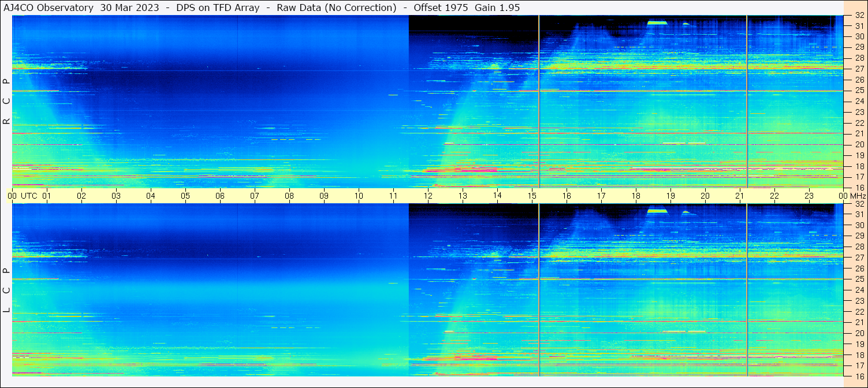The height and width of the screenshot is (388, 868).
Task: Click 19 MHz tick on LCP frequency scale
Action: pos(859,344)
